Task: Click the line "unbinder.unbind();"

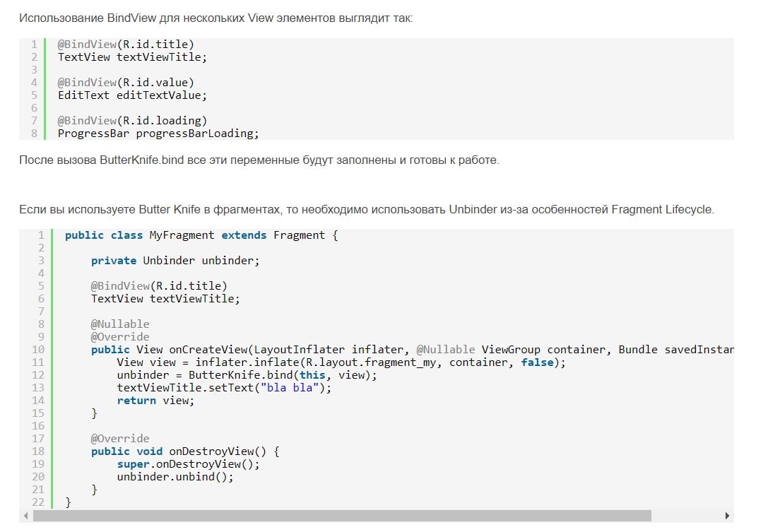Action: pyautogui.click(x=175, y=478)
